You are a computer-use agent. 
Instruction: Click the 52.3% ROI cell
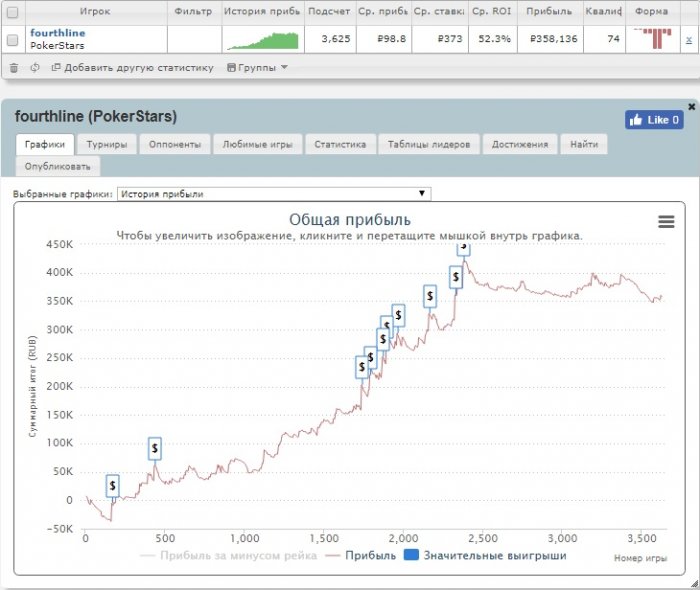coord(493,39)
